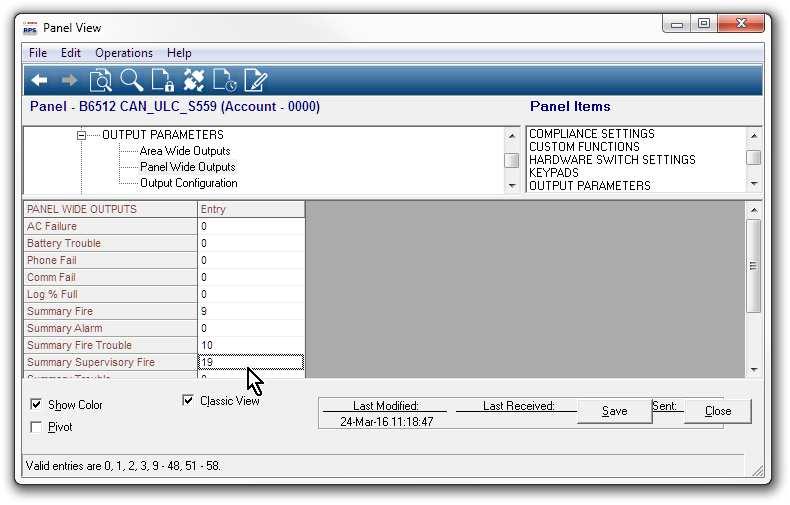Click tree panel scroll up arrow
790x505 pixels.
tap(511, 136)
